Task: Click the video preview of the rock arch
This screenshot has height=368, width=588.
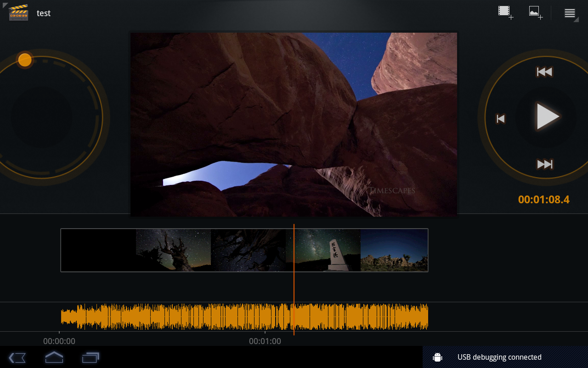Action: [294, 124]
